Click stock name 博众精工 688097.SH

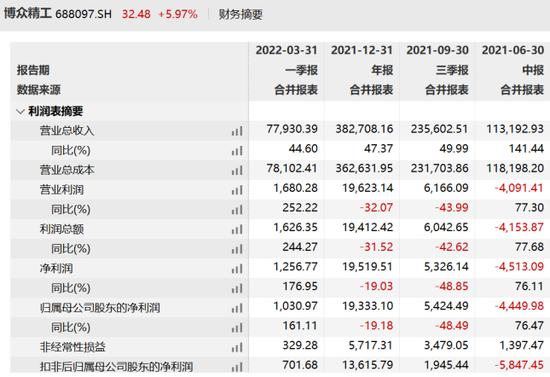(58, 14)
